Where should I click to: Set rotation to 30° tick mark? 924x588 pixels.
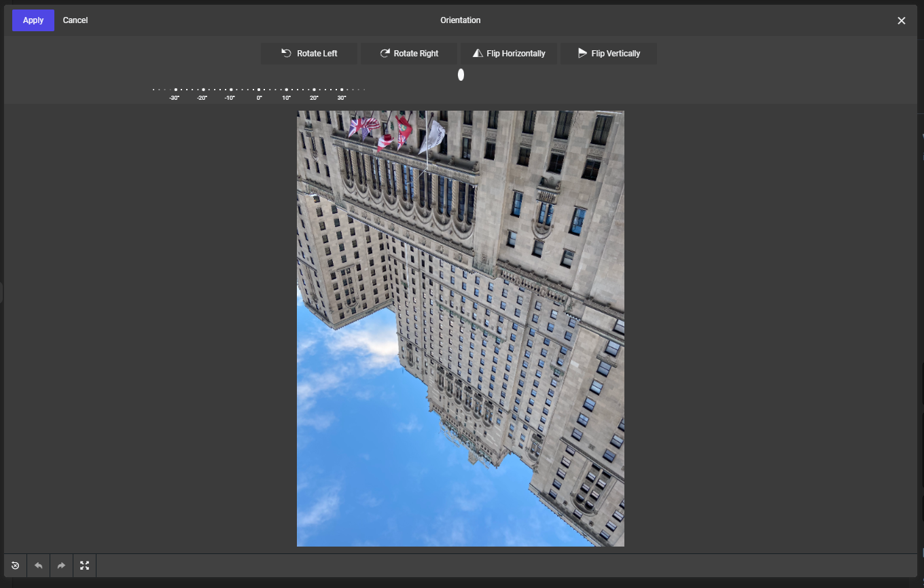(x=342, y=90)
